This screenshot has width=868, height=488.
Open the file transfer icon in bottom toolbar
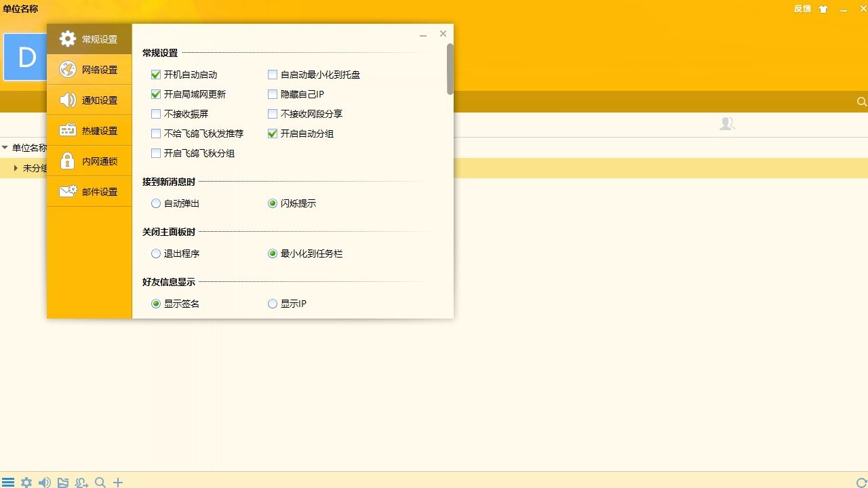tap(63, 482)
